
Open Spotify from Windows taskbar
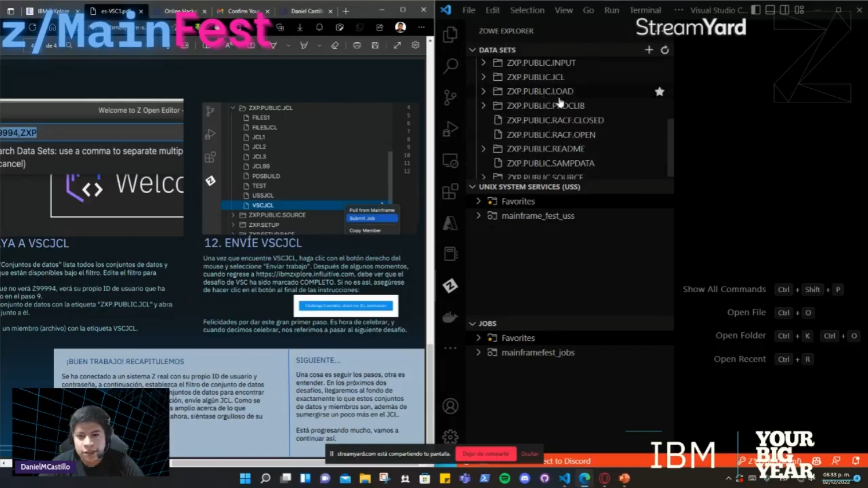click(x=505, y=478)
